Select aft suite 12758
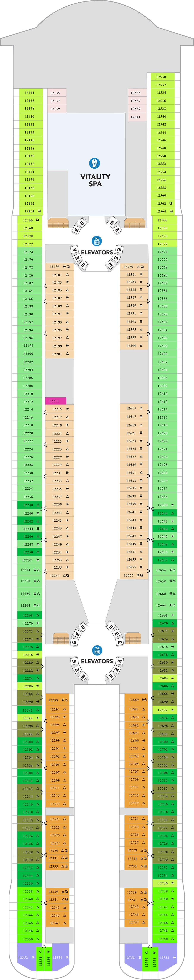The width and height of the screenshot is (194, 980). click(133, 957)
